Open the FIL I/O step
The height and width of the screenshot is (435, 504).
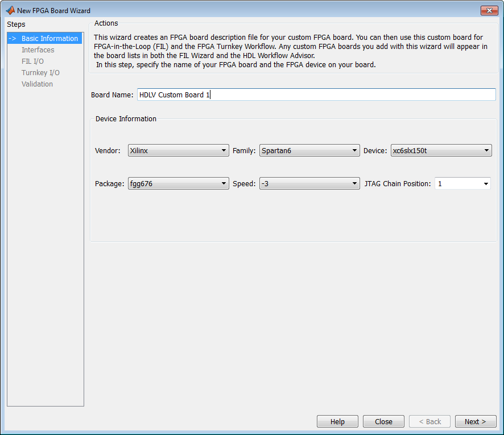(32, 61)
